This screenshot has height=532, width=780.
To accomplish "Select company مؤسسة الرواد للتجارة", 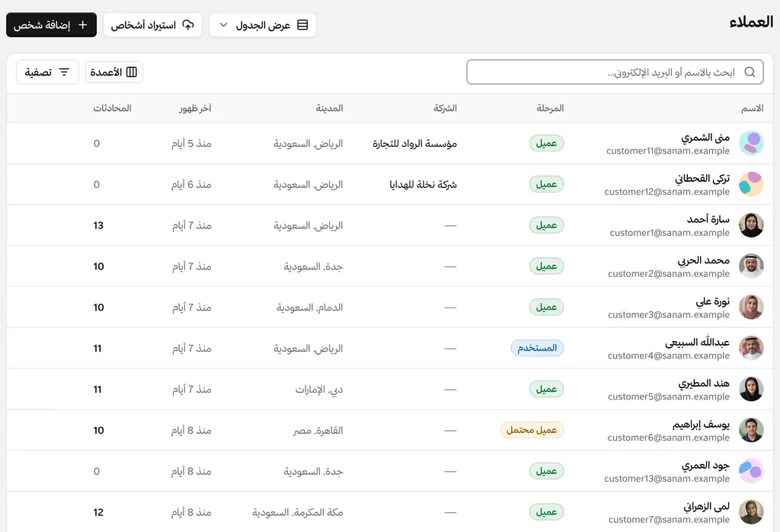I will 415,144.
